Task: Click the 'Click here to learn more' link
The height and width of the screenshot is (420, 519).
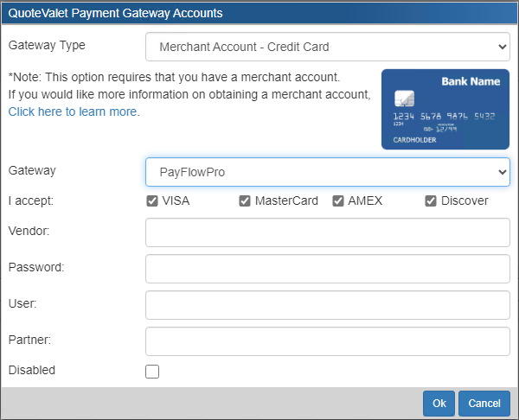Action: click(74, 111)
